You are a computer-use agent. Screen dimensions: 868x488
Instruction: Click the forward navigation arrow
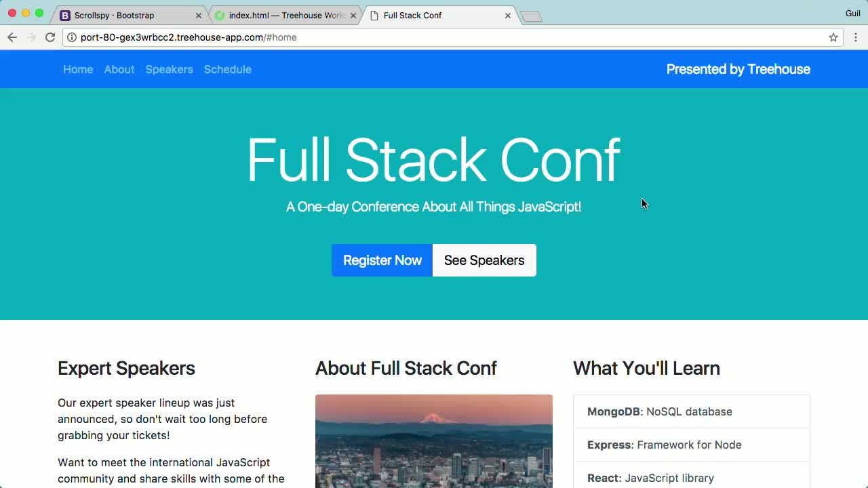31,37
